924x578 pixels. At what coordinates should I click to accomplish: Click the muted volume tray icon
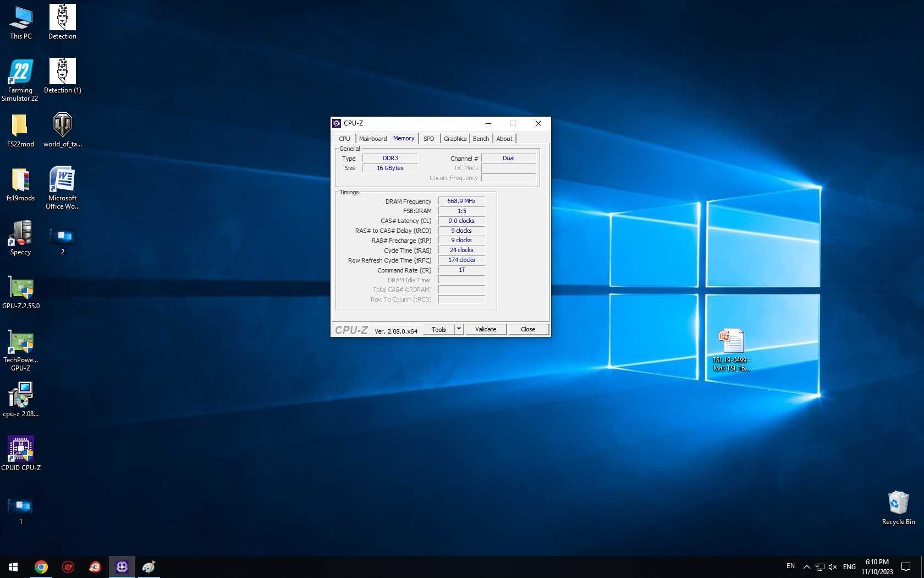click(x=833, y=566)
